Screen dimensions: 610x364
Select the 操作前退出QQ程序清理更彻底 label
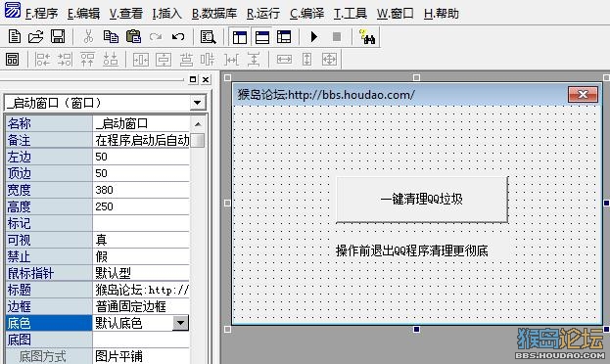(411, 250)
